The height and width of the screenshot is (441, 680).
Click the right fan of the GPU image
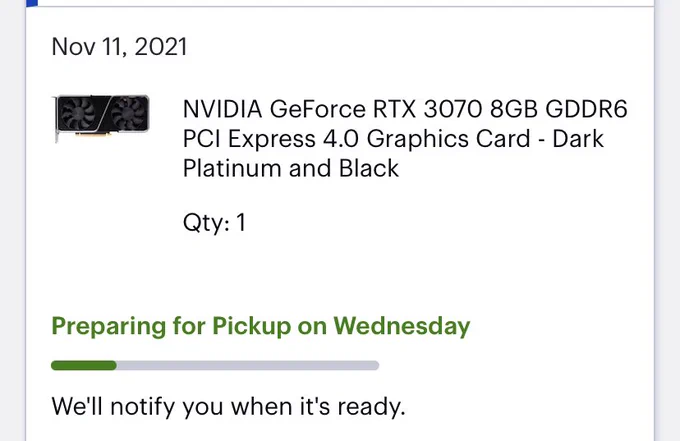[128, 113]
